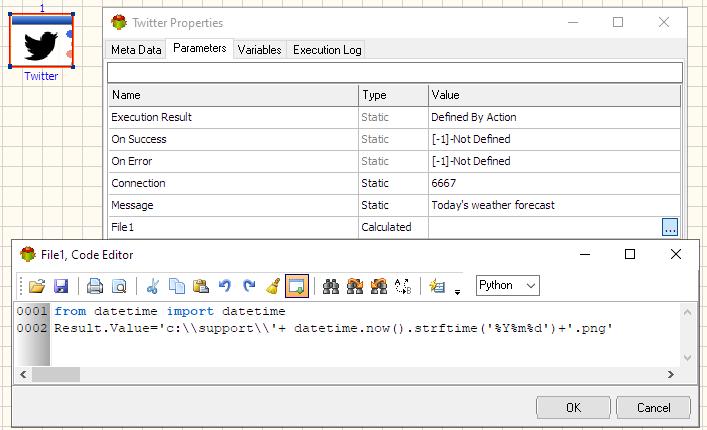
Task: Click the find next binoculars icon
Action: click(355, 286)
